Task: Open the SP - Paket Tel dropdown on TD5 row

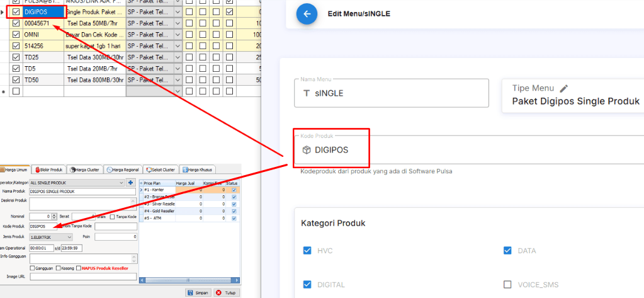Action: [x=178, y=68]
